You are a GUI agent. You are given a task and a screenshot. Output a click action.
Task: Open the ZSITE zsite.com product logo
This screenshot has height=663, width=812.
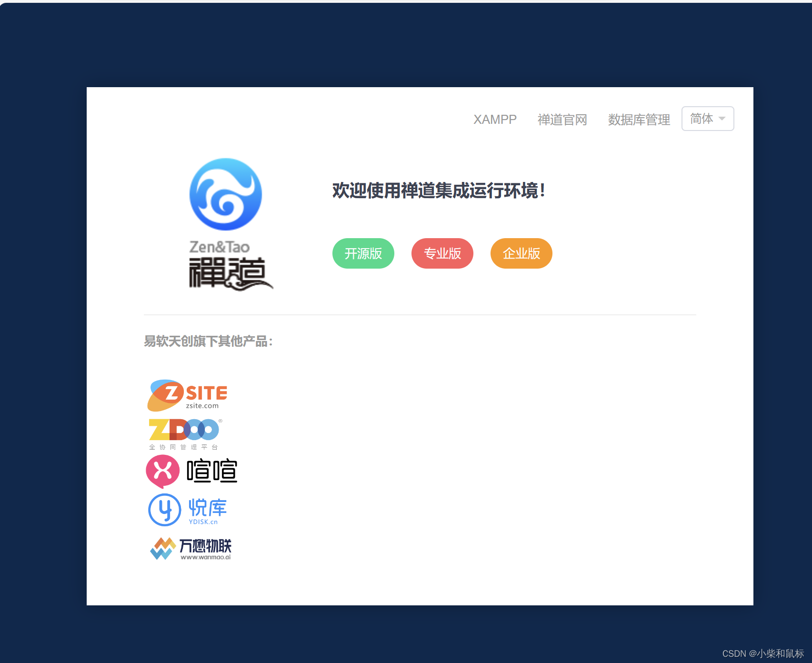(187, 395)
